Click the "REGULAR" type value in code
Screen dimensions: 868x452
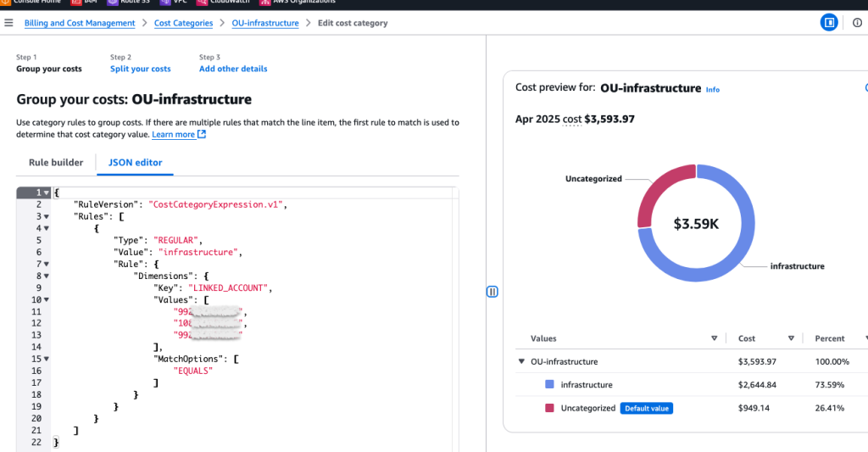point(175,240)
